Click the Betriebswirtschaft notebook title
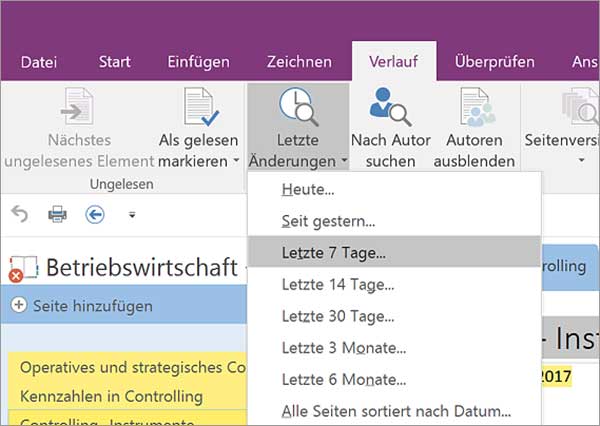Screen dimensions: 600x426 [142, 267]
